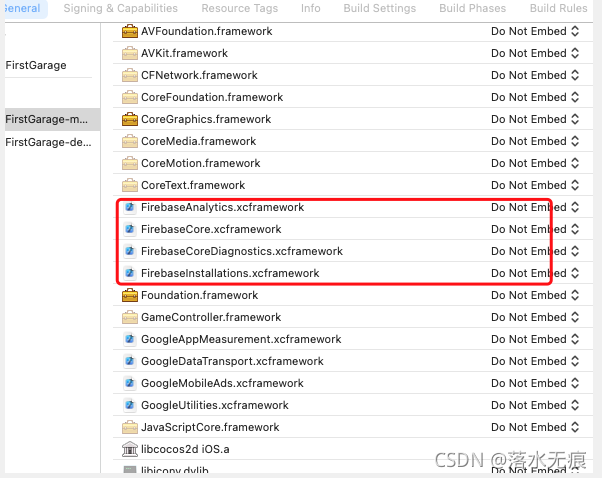Change embed option for Foundation.framework

coord(535,295)
